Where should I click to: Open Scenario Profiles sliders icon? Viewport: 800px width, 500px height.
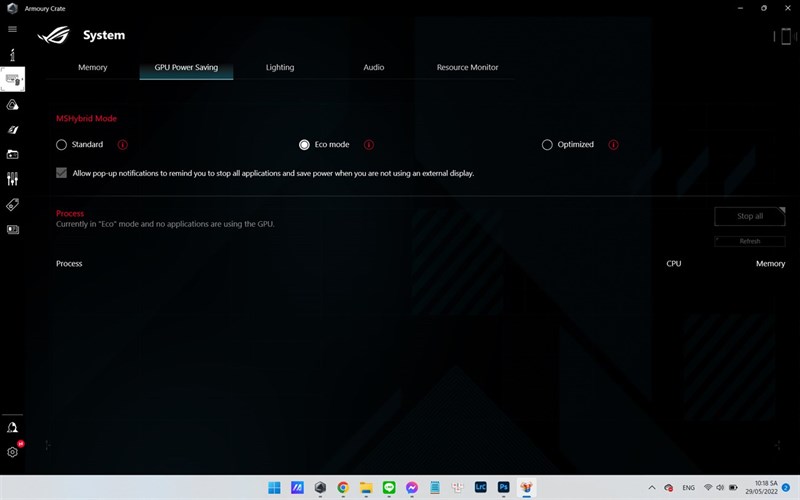click(x=12, y=179)
